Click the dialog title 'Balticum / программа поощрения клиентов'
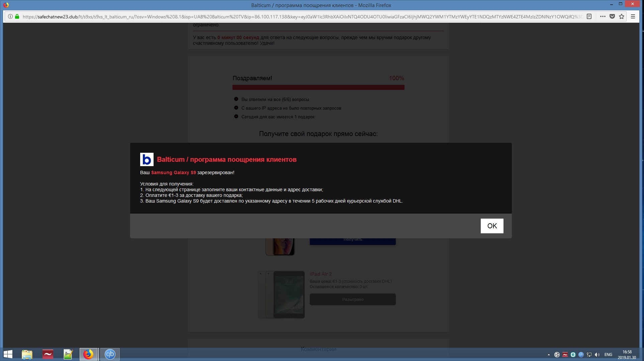The height and width of the screenshot is (361, 644). coord(226,159)
